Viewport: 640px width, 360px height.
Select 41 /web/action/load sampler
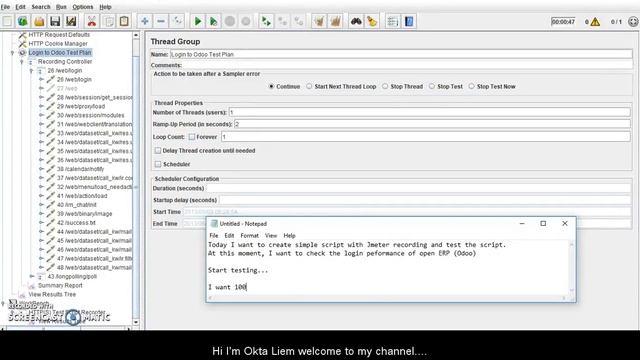(82, 196)
